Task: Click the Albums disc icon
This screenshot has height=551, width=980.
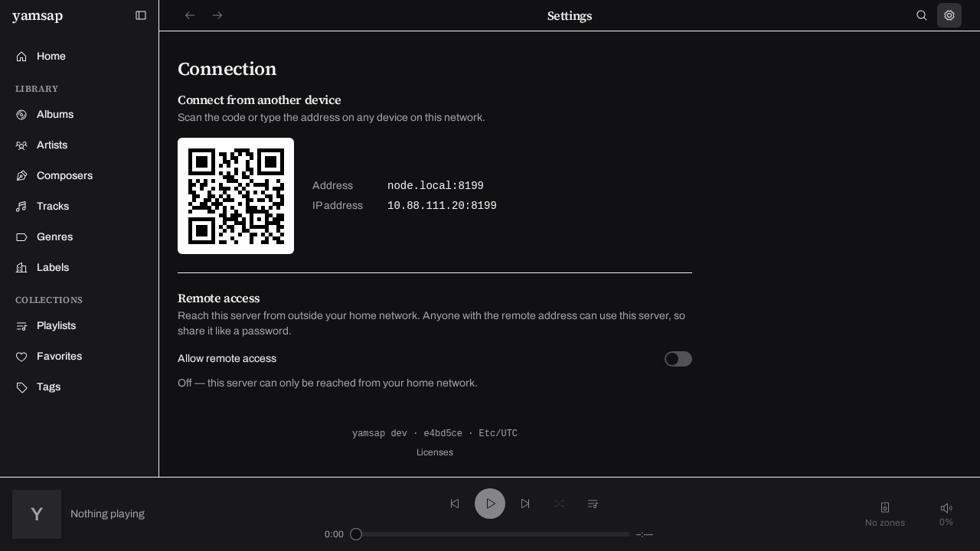Action: click(x=21, y=115)
